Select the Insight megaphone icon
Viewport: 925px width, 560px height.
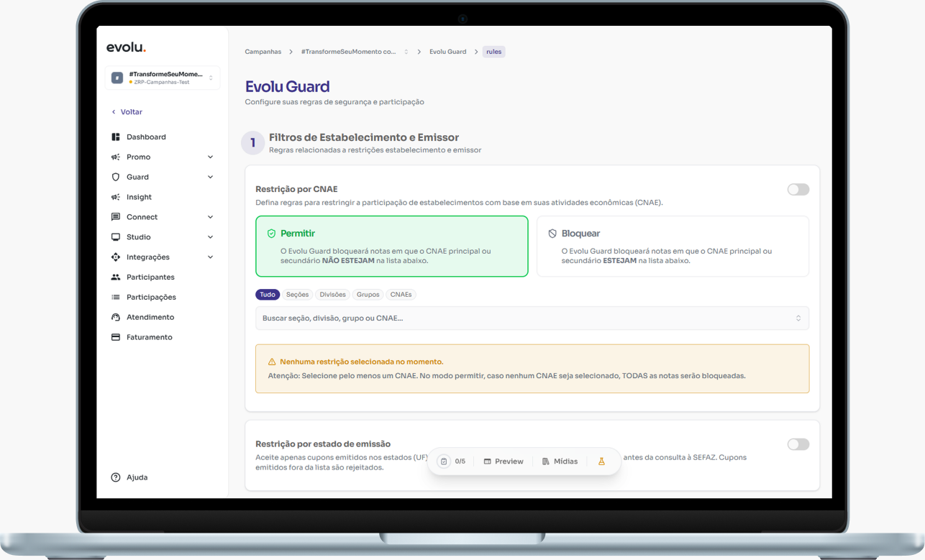(x=116, y=197)
